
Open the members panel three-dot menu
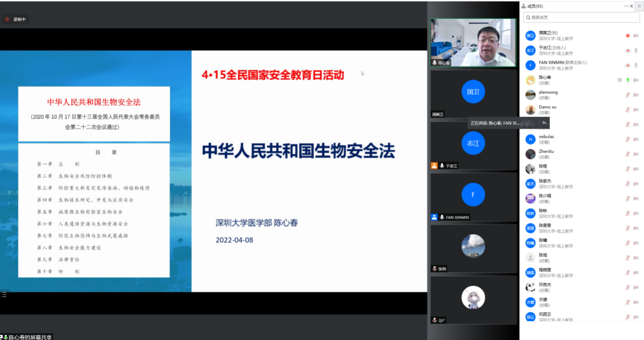(626, 6)
